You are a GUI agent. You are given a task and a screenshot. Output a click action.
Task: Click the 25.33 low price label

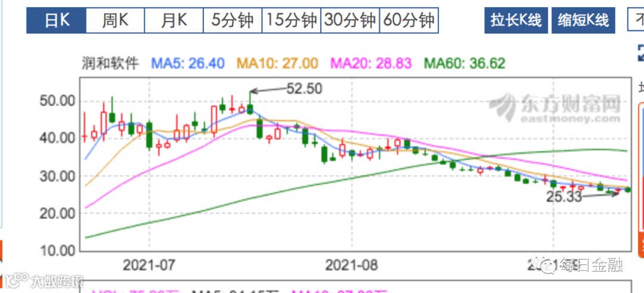564,198
